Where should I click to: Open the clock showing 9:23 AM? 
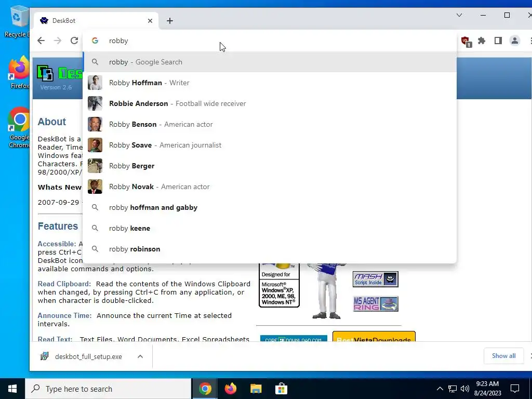click(487, 389)
